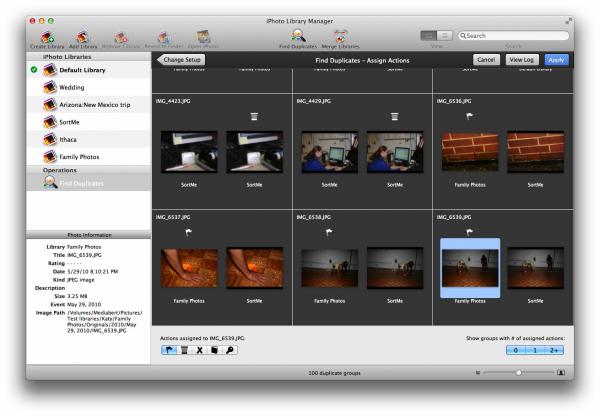
Task: Click the trash icon in IMG_4429.JPG group
Action: pyautogui.click(x=395, y=116)
